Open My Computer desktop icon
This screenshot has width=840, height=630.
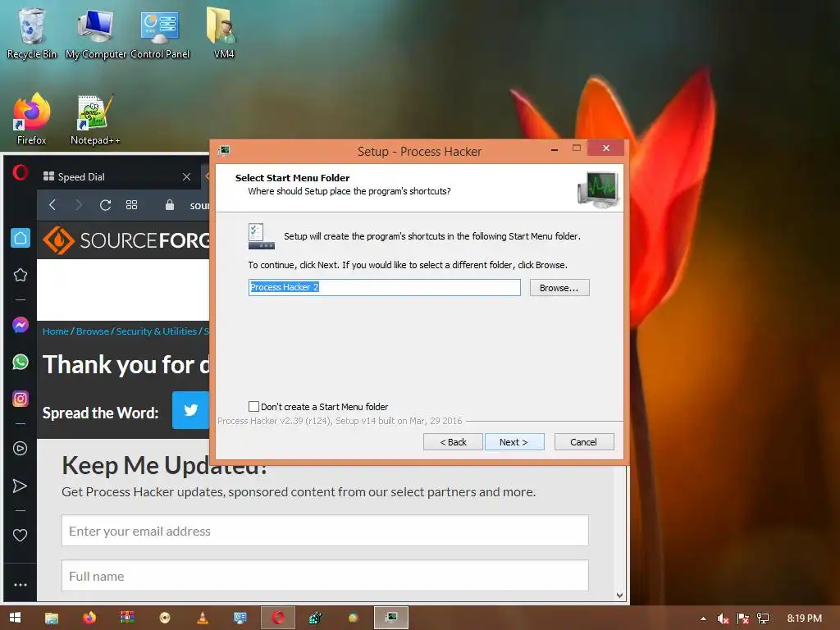[95, 32]
